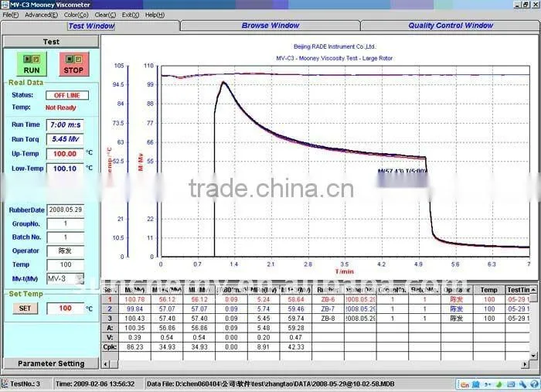Click the help question mark icon in IME bar
541x392 pixels.
(x=534, y=384)
